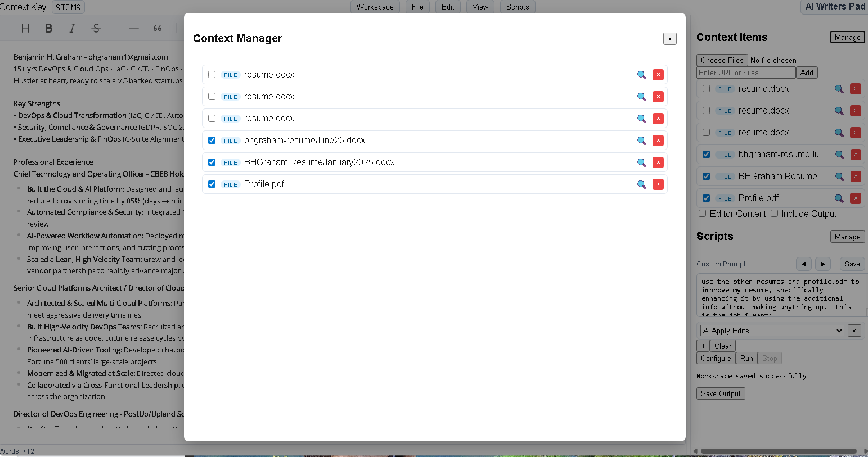Go to previous custom prompt
The width and height of the screenshot is (868, 457).
(804, 264)
